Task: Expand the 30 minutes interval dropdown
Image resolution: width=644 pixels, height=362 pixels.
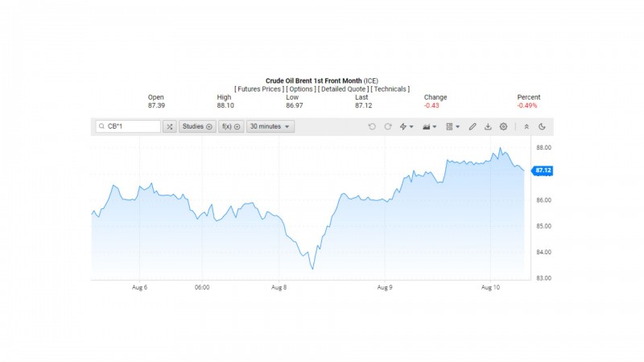Action: [x=270, y=126]
